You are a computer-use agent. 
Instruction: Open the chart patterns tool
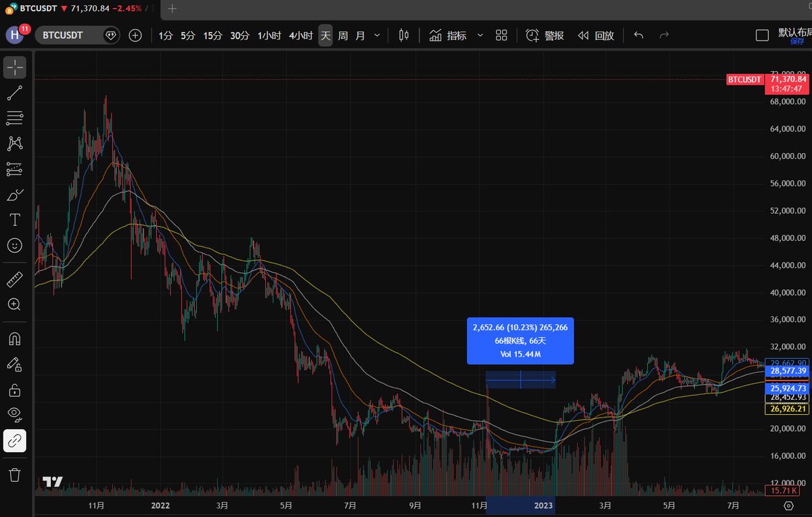(15, 143)
